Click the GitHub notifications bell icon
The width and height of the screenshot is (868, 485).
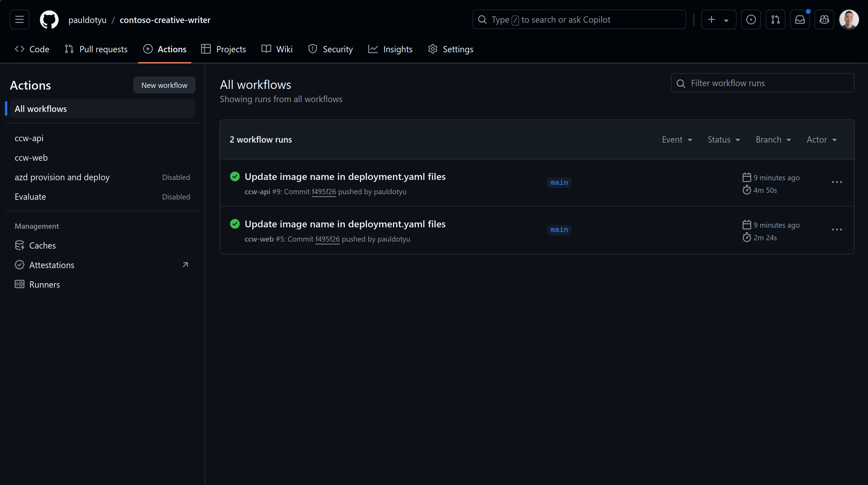(799, 20)
